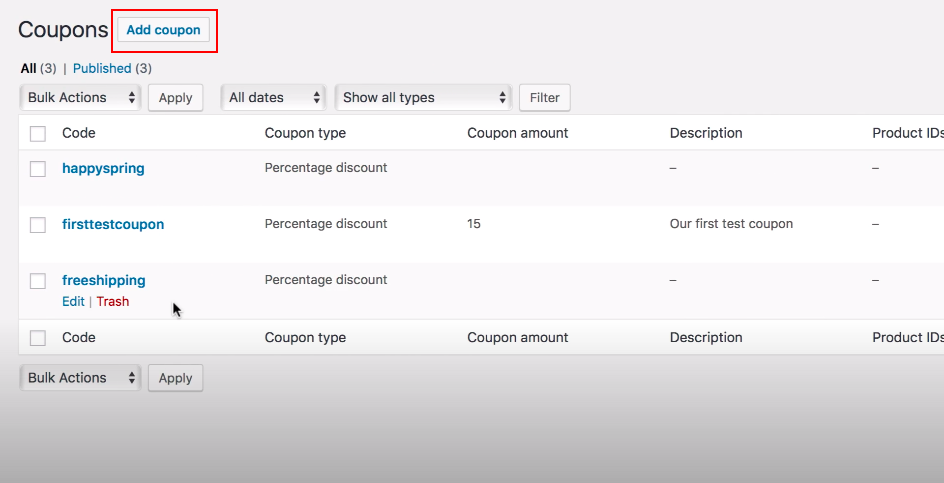Toggle select-all checkbox in table header
Viewport: 944px width, 483px height.
click(x=38, y=133)
